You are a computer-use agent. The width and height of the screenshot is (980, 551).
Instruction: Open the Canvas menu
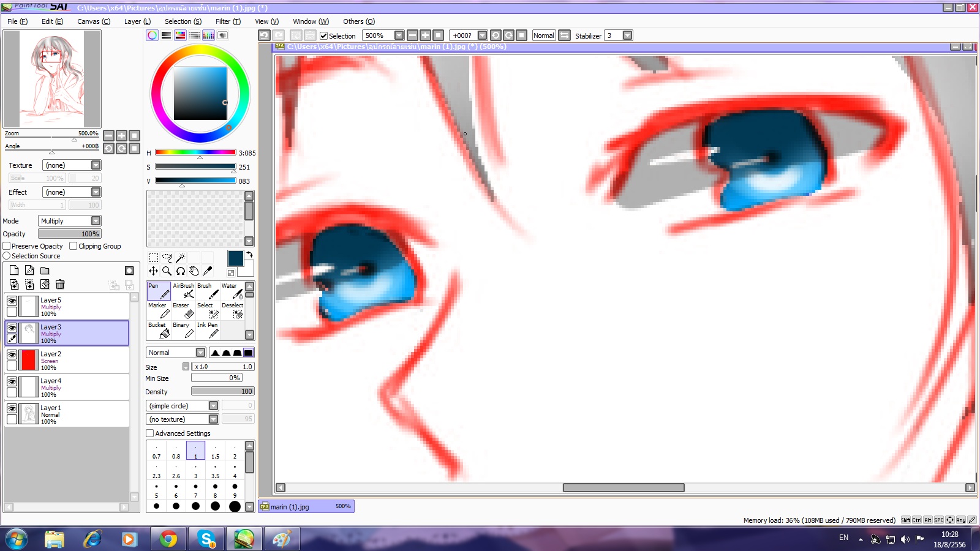94,21
